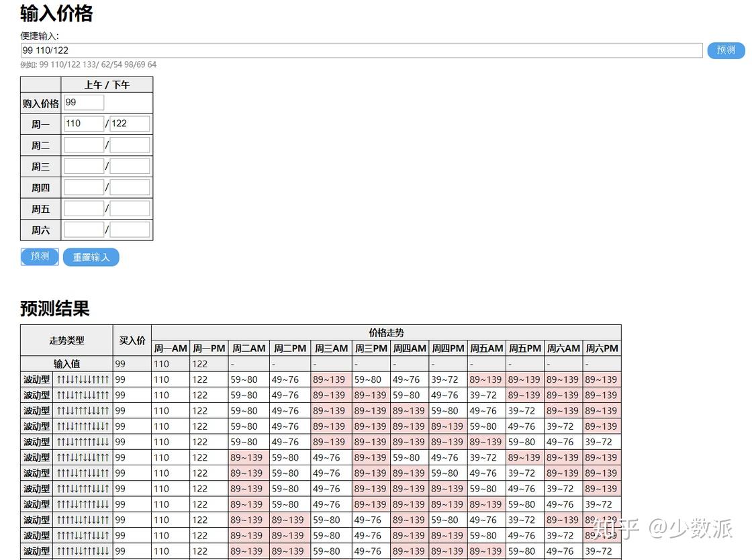The height and width of the screenshot is (560, 752).
Task: Click the 周三 afternoon price input
Action: (x=130, y=167)
